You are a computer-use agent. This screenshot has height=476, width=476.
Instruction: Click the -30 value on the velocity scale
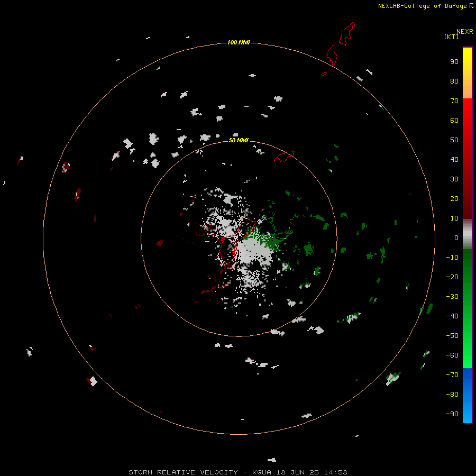[452, 297]
